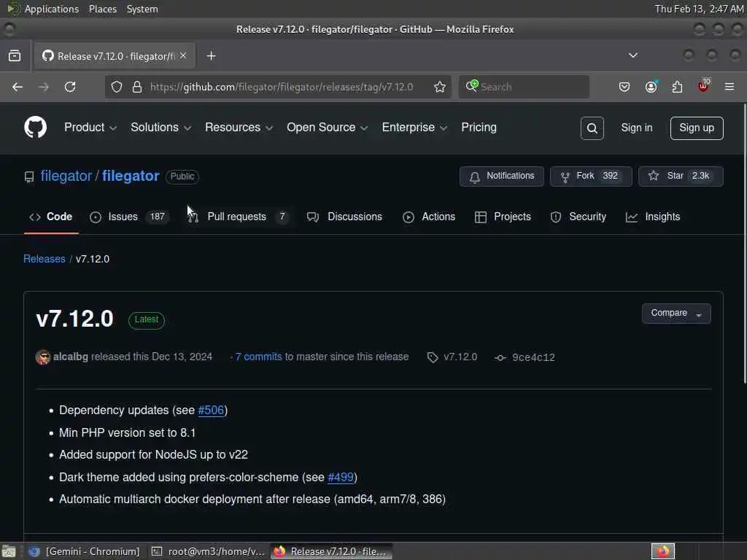Open the filegator owner link
Viewport: 747px width, 560px height.
pos(66,176)
